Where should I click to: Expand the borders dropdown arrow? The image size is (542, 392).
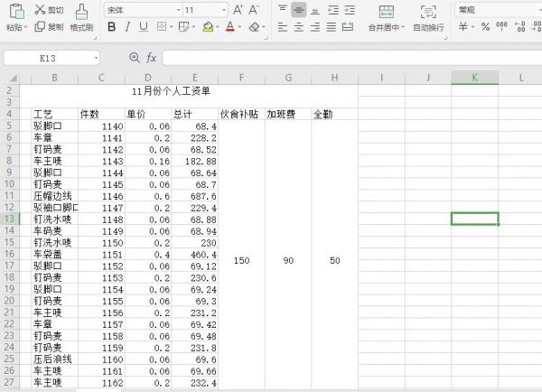coord(171,27)
